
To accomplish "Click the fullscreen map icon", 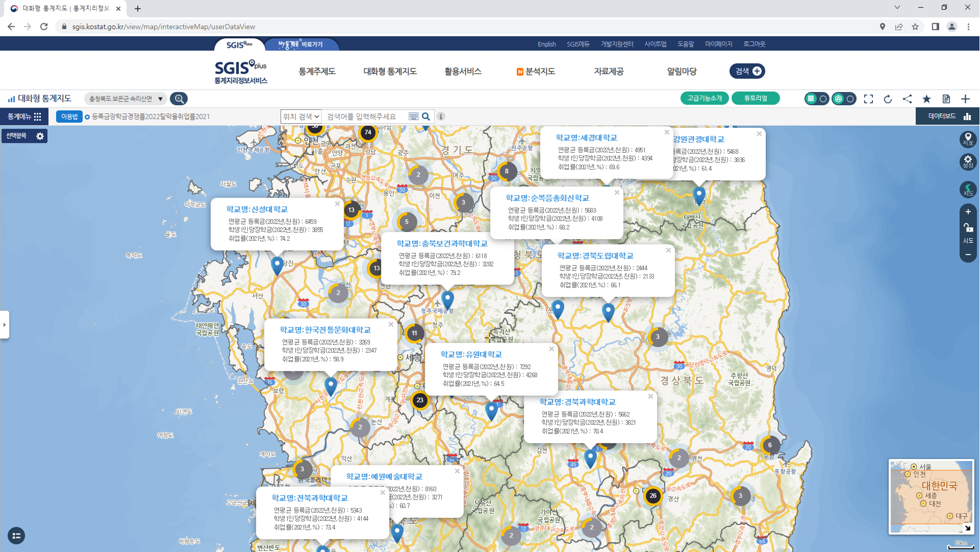I will 868,99.
